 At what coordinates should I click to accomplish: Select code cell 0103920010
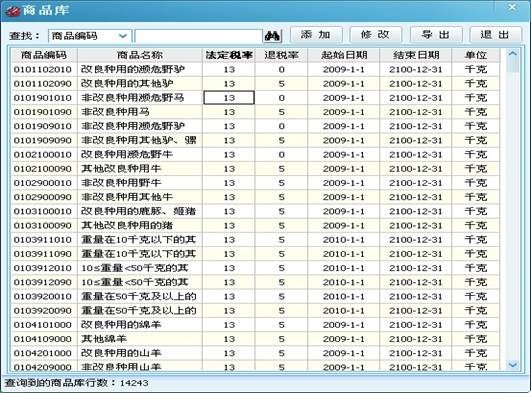tap(43, 296)
